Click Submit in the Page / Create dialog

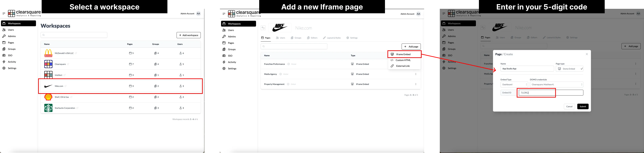(583, 106)
